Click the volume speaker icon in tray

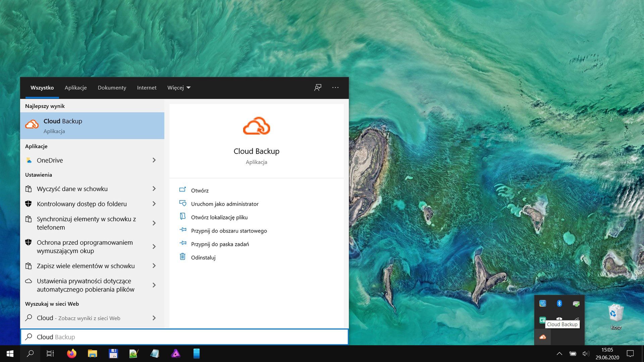[586, 354]
